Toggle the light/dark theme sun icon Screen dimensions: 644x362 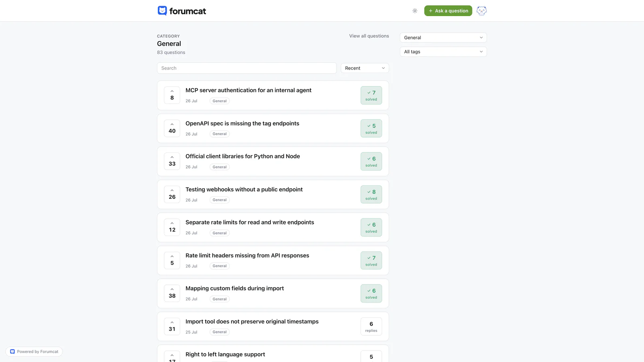(415, 11)
